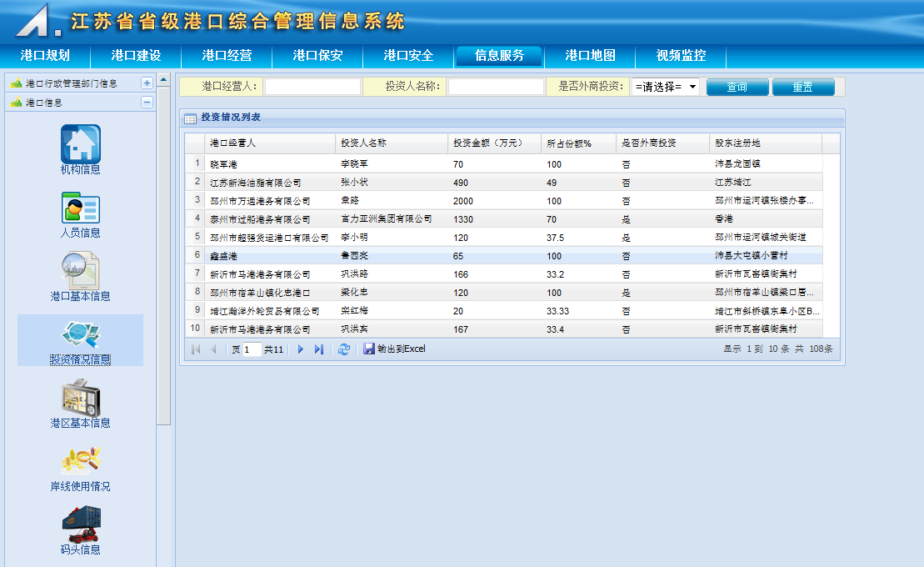Open the 机构信息 house icon
This screenshot has width=924, height=567.
(80, 144)
